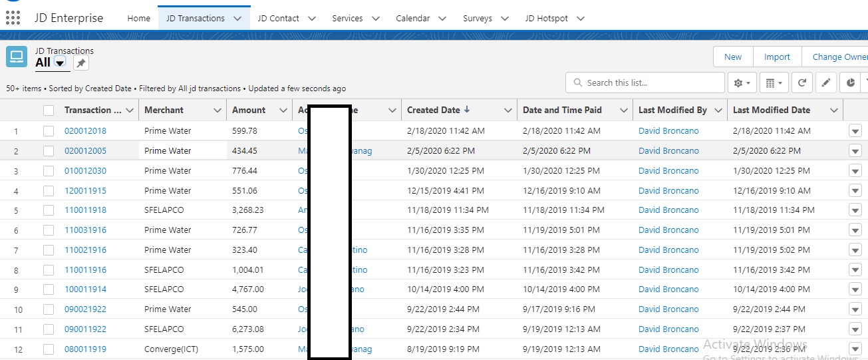The image size is (868, 360).
Task: Open the list view controls gear
Action: coord(742,83)
